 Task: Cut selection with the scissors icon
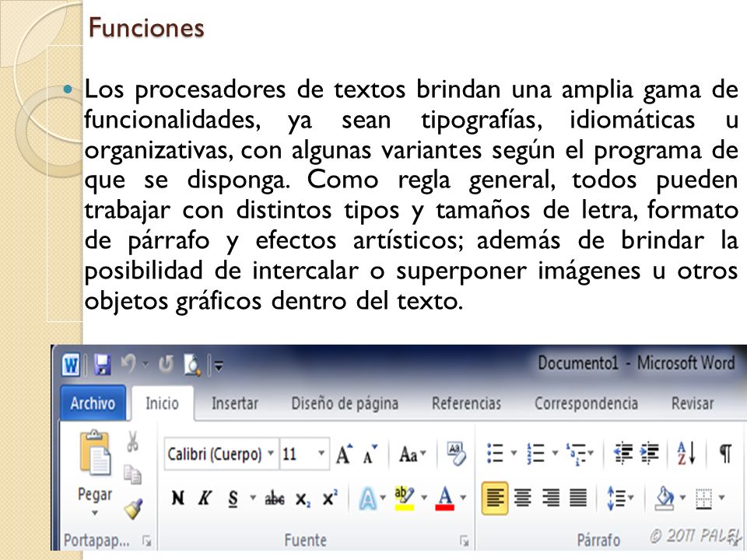pos(132,442)
